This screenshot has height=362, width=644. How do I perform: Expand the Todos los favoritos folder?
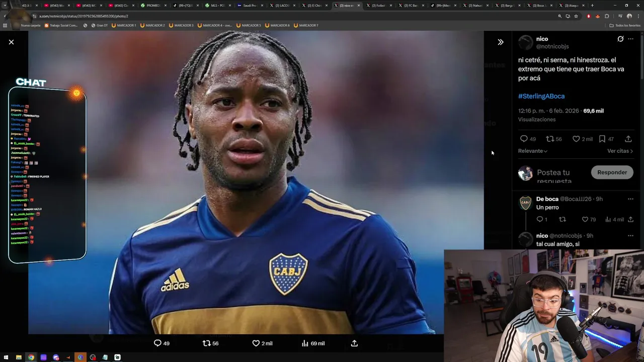coord(625,25)
